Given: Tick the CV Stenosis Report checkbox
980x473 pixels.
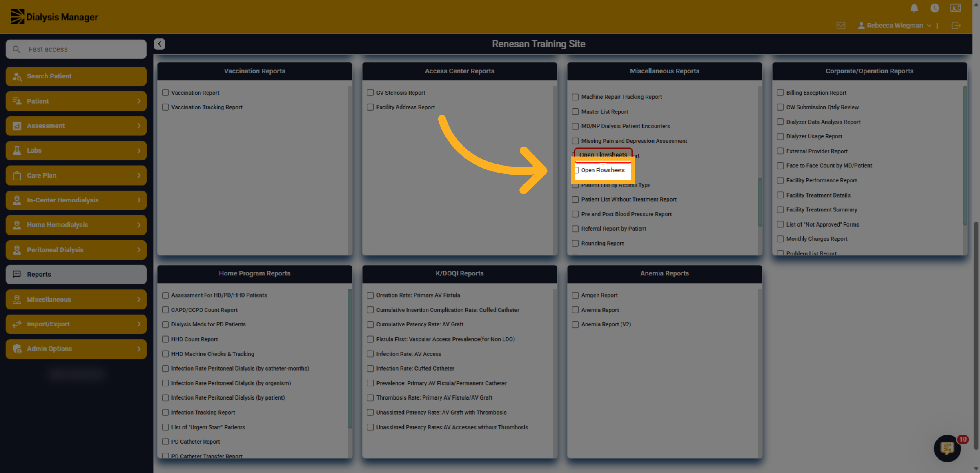Looking at the screenshot, I should (370, 93).
